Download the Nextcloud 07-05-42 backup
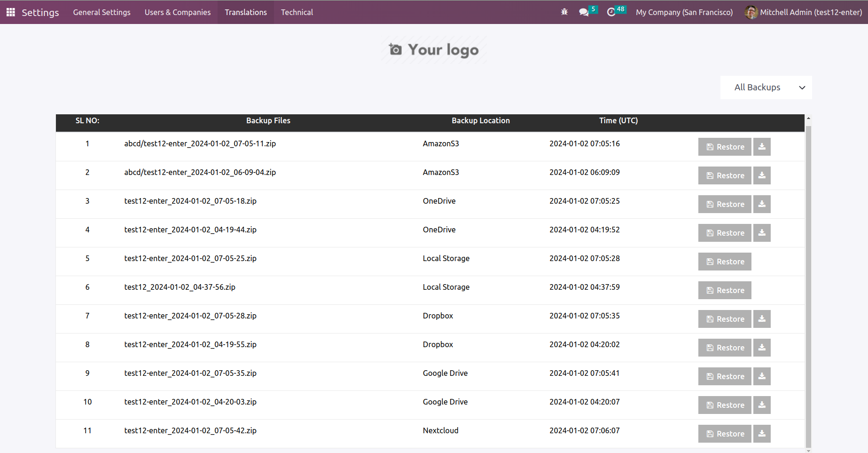868x453 pixels. [762, 434]
